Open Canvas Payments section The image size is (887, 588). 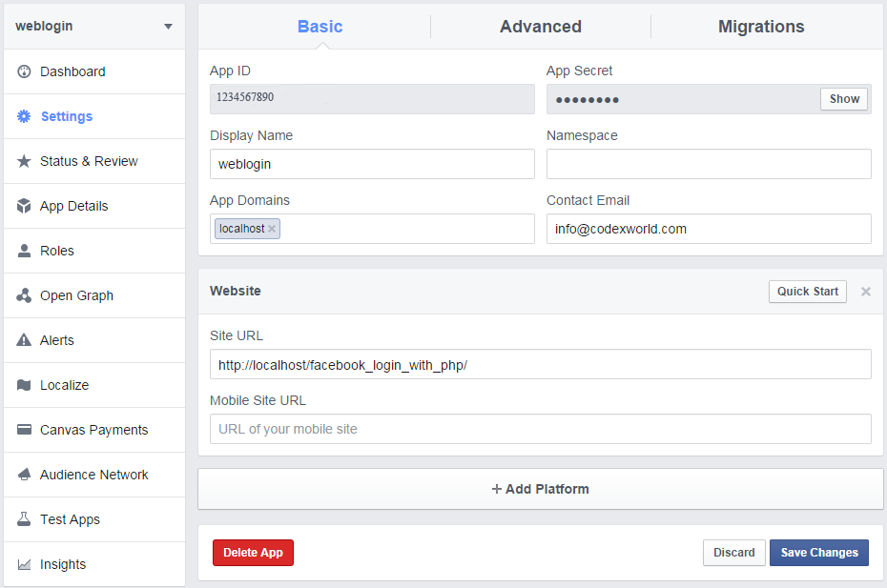(x=94, y=430)
